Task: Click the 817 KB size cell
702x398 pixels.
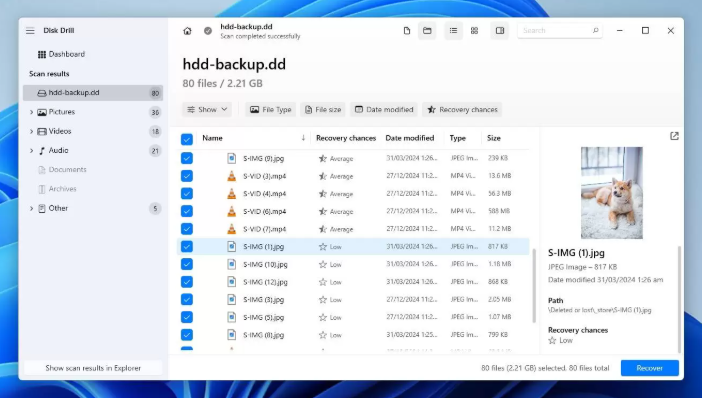Action: pos(498,246)
